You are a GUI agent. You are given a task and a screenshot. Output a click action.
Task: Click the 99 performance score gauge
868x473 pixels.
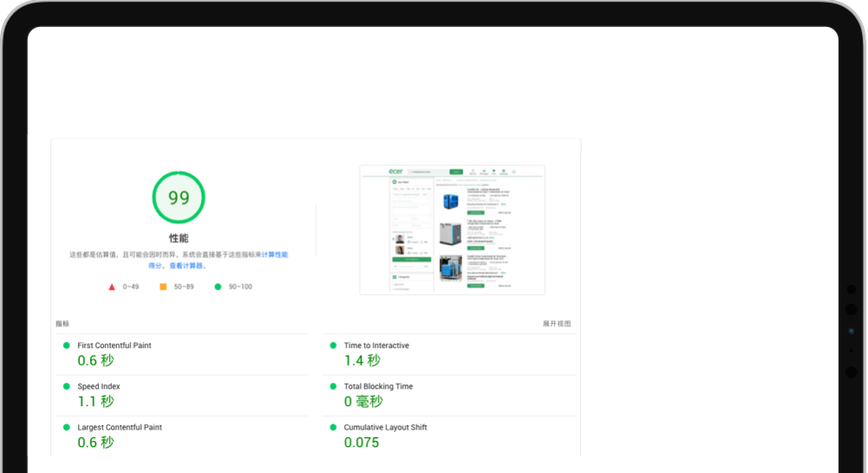pos(179,197)
